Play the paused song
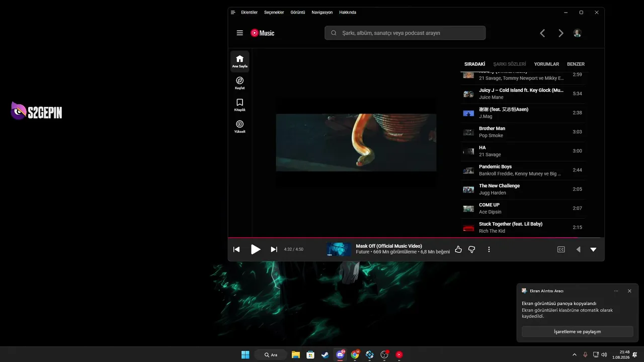The width and height of the screenshot is (644, 362). (x=256, y=249)
